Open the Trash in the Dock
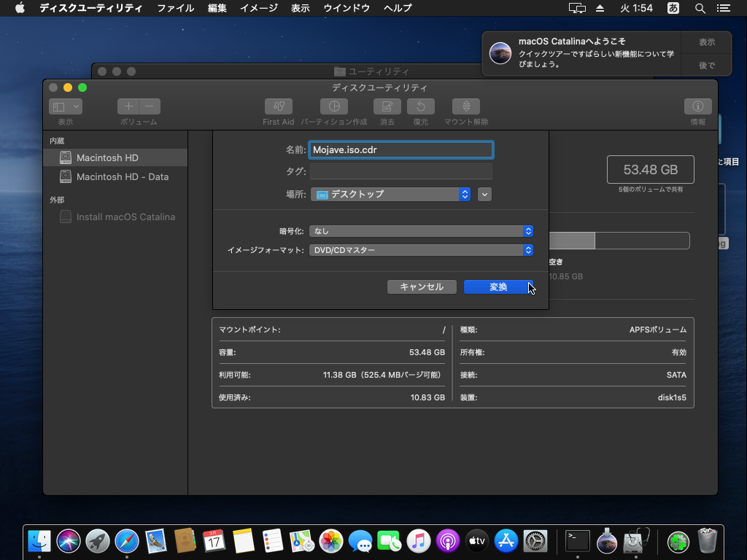 click(708, 541)
